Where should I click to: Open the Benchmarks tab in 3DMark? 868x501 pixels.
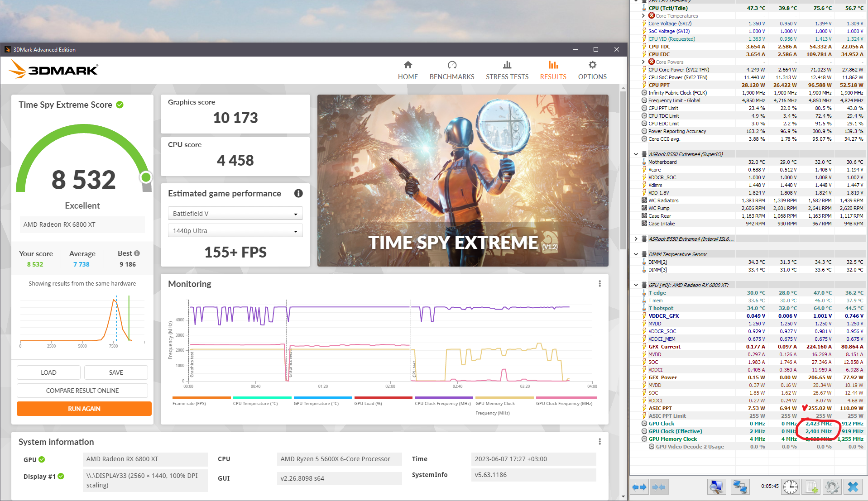point(452,71)
